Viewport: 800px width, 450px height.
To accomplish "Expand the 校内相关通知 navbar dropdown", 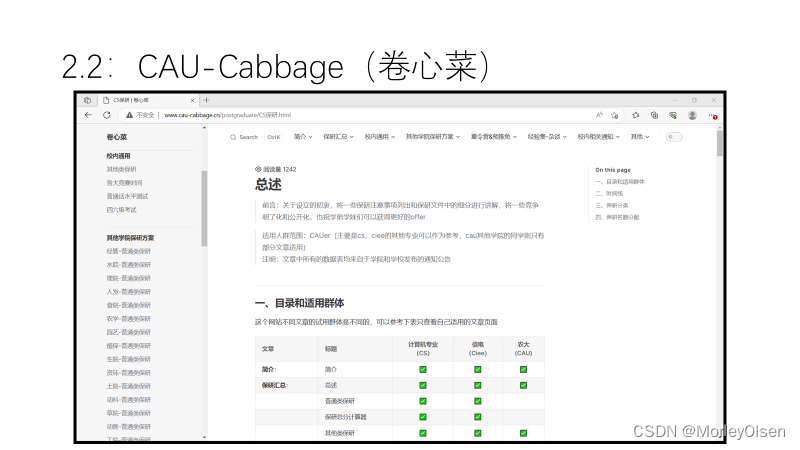I will tap(598, 137).
